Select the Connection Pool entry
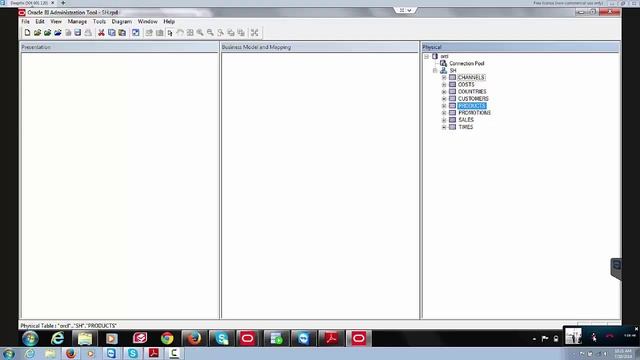640x360 pixels. [x=467, y=63]
